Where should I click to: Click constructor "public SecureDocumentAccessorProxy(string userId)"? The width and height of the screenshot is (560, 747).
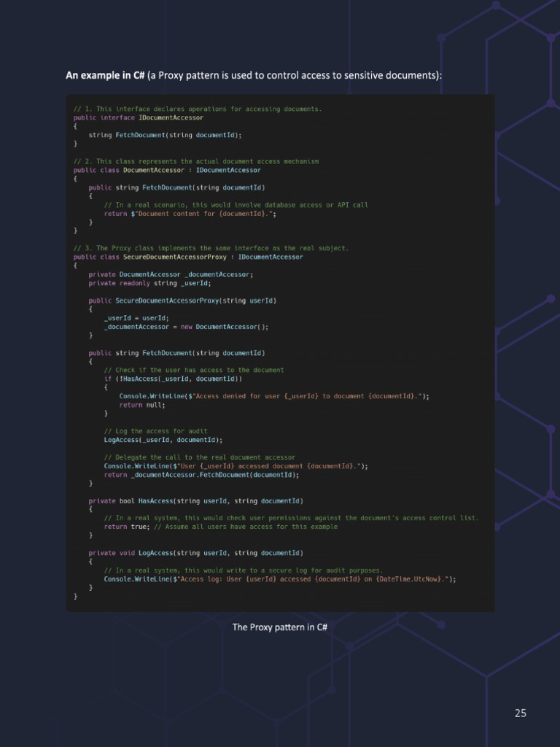pos(182,301)
